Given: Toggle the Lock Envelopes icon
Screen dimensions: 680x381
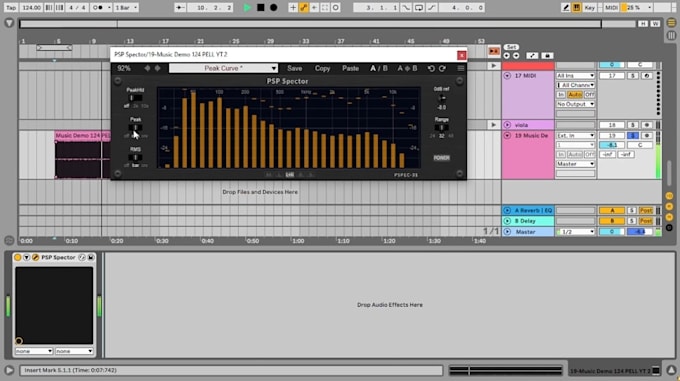Looking at the screenshot, I should [547, 55].
